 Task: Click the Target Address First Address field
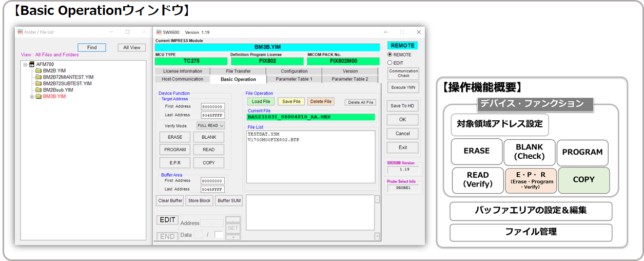click(212, 107)
